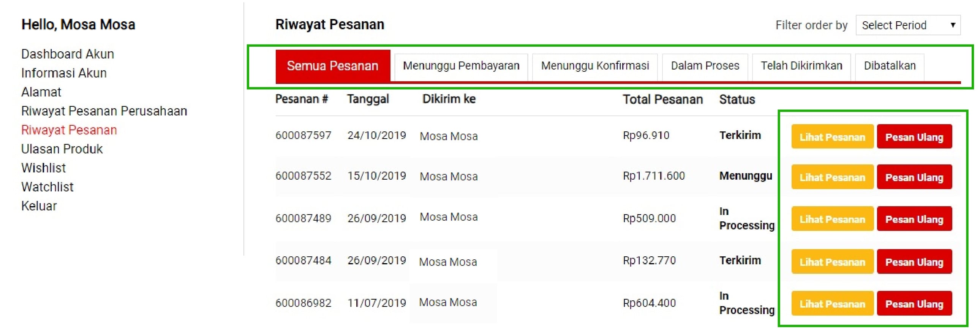Screen dimensions: 980x330
Task: View the Telah Dikirimkan tab
Action: [x=801, y=66]
